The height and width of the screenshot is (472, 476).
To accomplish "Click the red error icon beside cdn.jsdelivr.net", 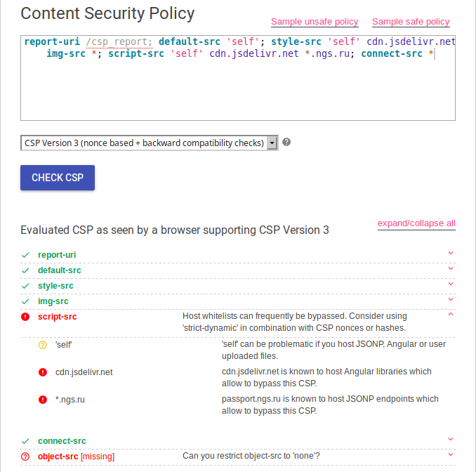I will (x=43, y=372).
